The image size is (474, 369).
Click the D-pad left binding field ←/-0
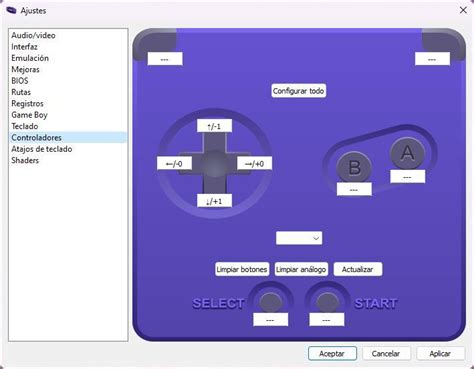(x=174, y=163)
